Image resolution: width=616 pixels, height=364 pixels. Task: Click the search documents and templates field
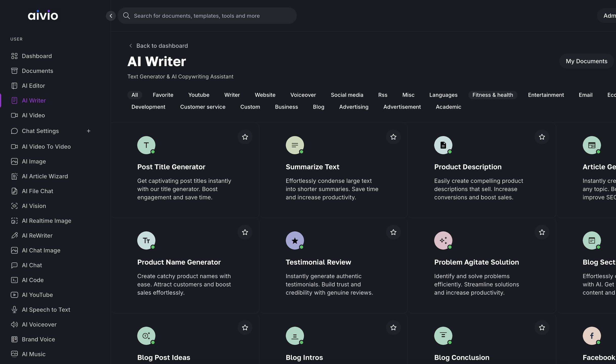(207, 16)
